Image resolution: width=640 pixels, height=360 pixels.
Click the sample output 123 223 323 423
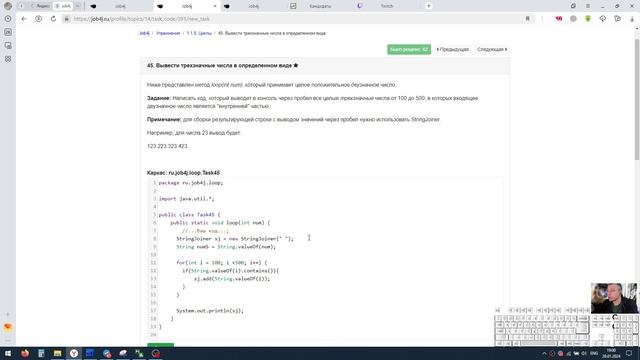(x=167, y=146)
